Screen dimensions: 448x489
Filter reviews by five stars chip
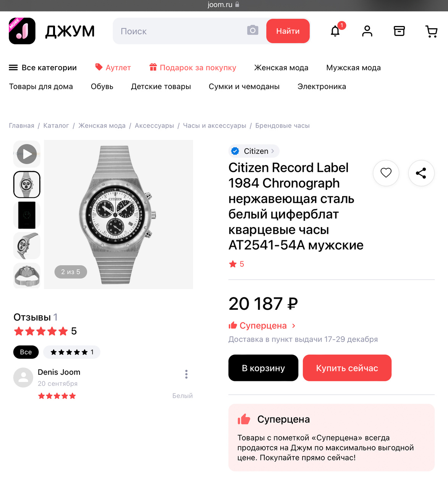coord(72,352)
